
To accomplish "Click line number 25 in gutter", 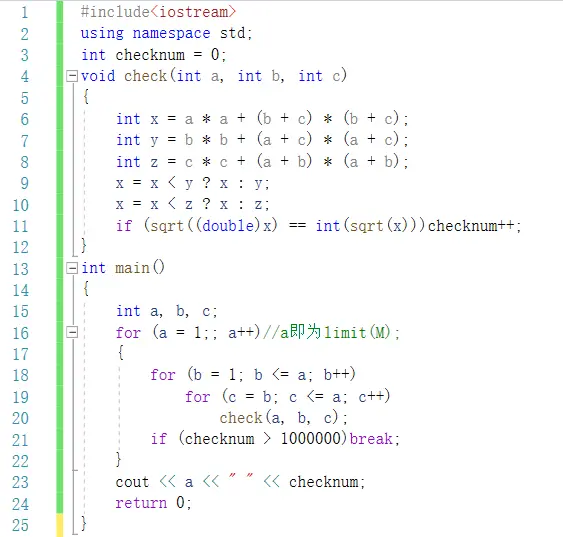I will coord(20,525).
